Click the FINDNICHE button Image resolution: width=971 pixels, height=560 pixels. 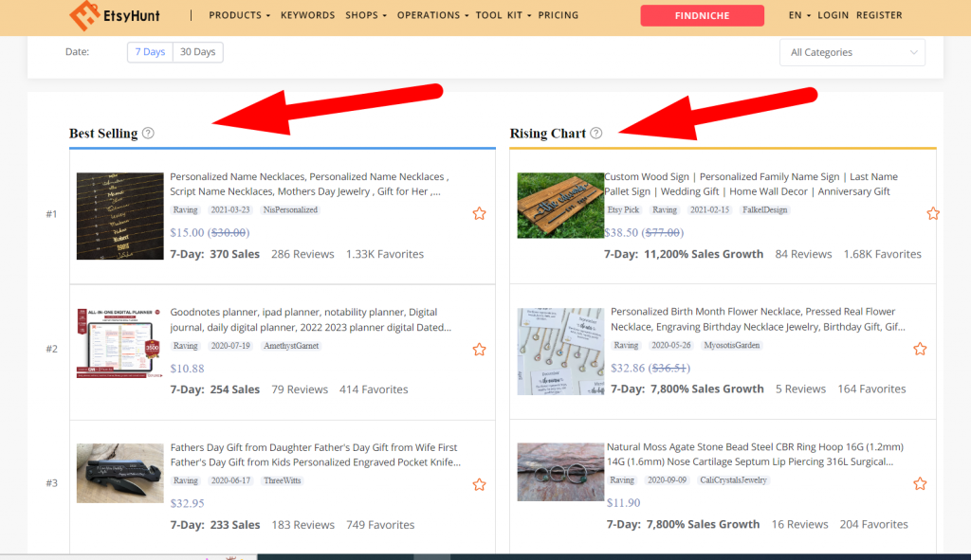[x=702, y=16]
